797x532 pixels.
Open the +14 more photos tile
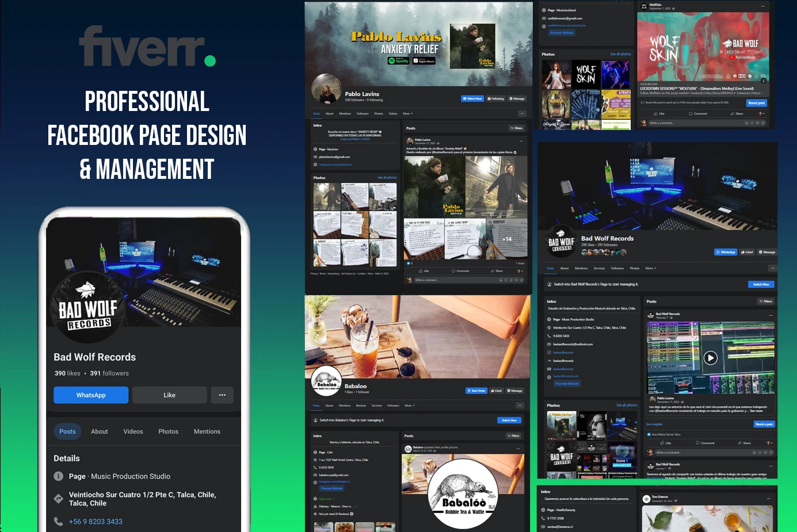pyautogui.click(x=507, y=239)
